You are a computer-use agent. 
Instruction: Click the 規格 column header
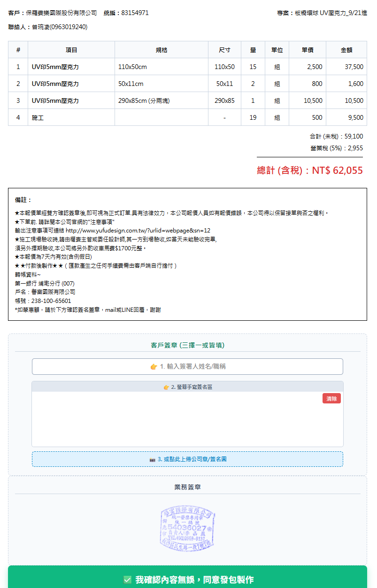tap(162, 50)
